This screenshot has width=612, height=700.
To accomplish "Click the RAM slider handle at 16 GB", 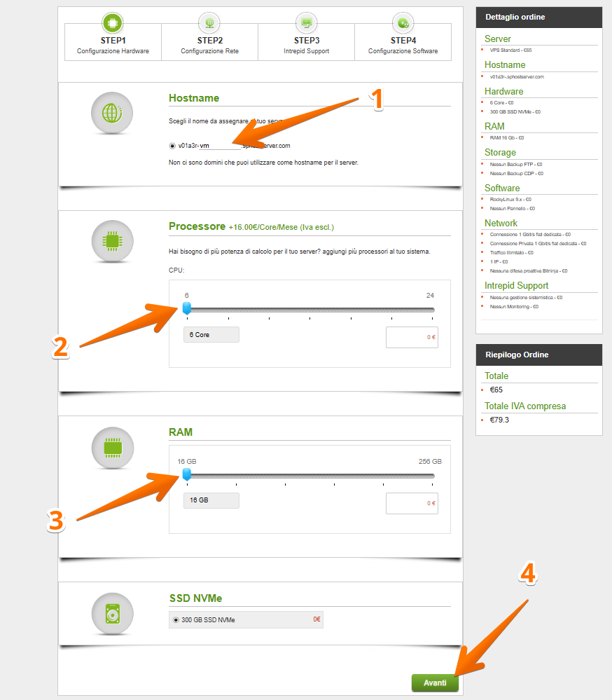I will pyautogui.click(x=186, y=474).
